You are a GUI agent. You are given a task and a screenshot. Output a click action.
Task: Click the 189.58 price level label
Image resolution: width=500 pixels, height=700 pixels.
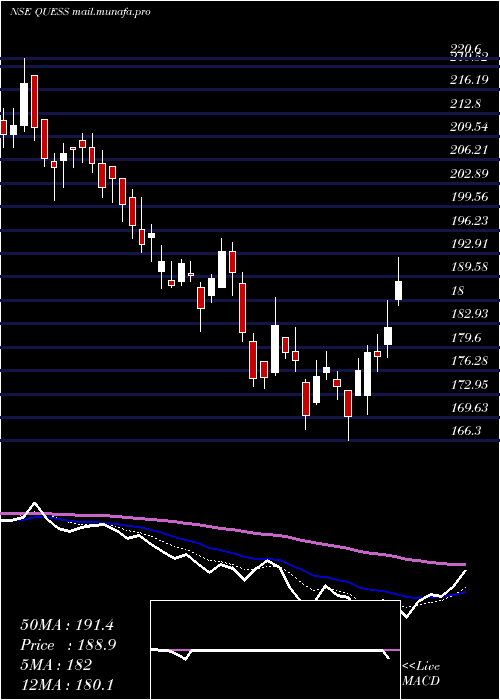[x=469, y=267]
